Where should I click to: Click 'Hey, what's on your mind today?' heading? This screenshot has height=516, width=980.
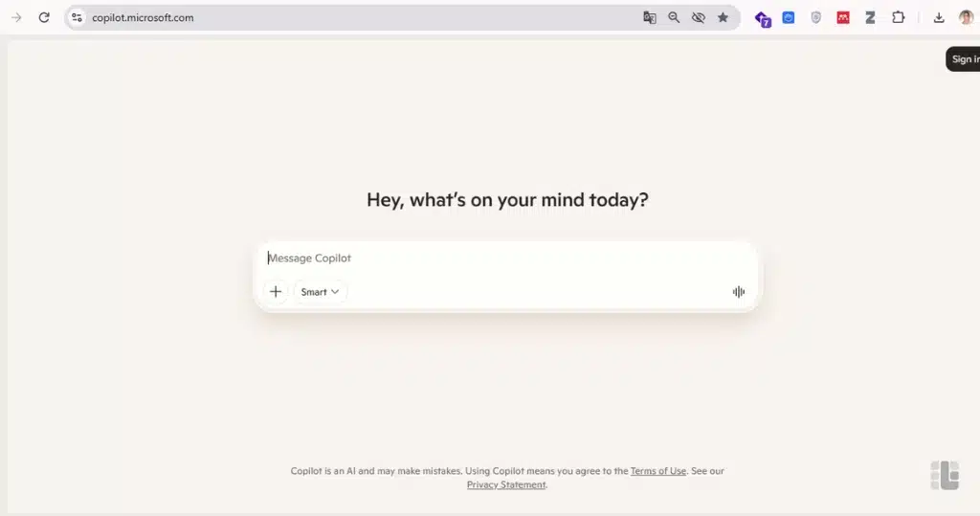click(x=507, y=199)
